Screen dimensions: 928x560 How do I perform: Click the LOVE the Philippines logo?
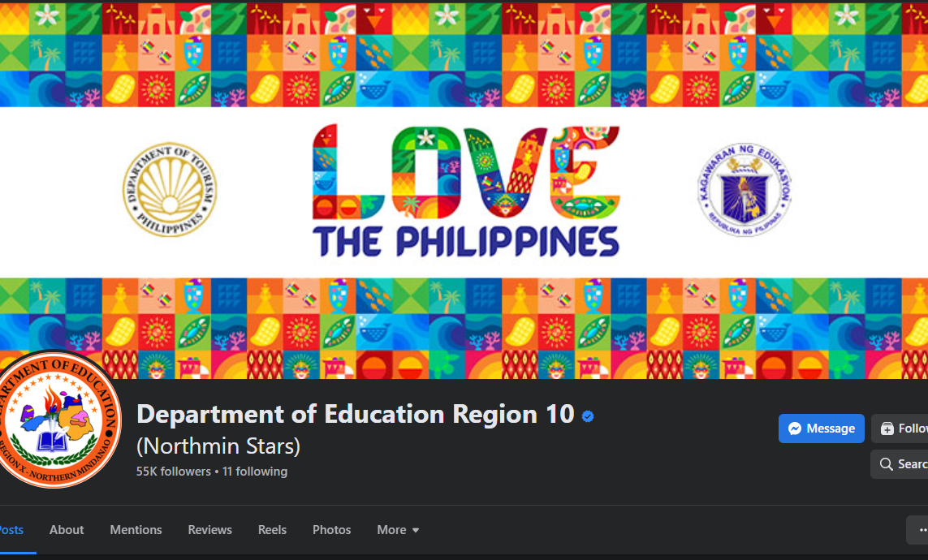tap(465, 192)
